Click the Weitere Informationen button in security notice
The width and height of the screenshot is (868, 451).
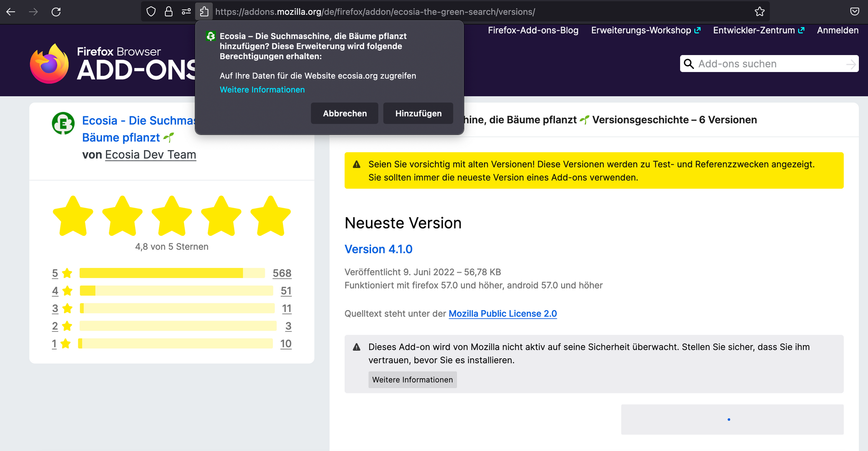tap(412, 380)
